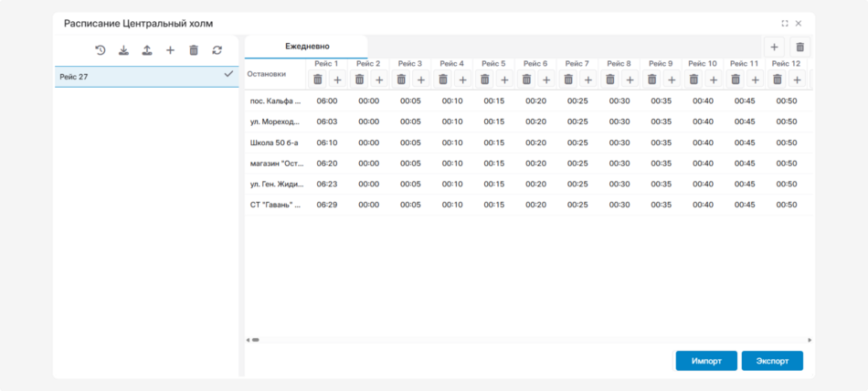Select the Ежедневно tab

(307, 47)
